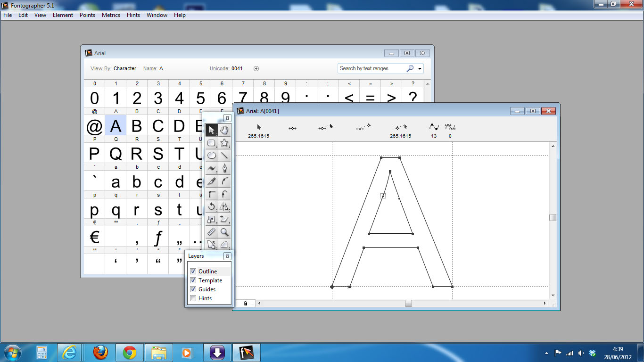Activate the Pen tool

pyautogui.click(x=225, y=168)
